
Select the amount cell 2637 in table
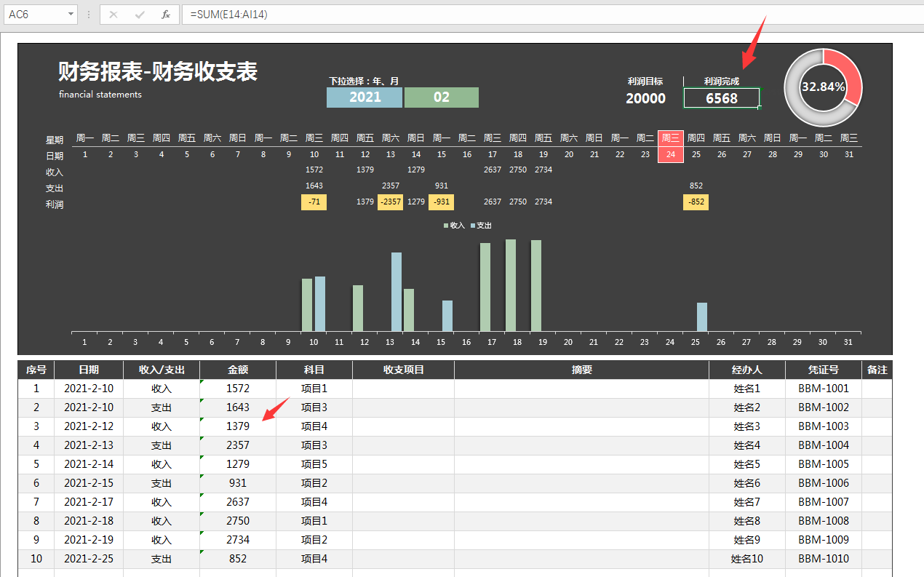tap(238, 502)
